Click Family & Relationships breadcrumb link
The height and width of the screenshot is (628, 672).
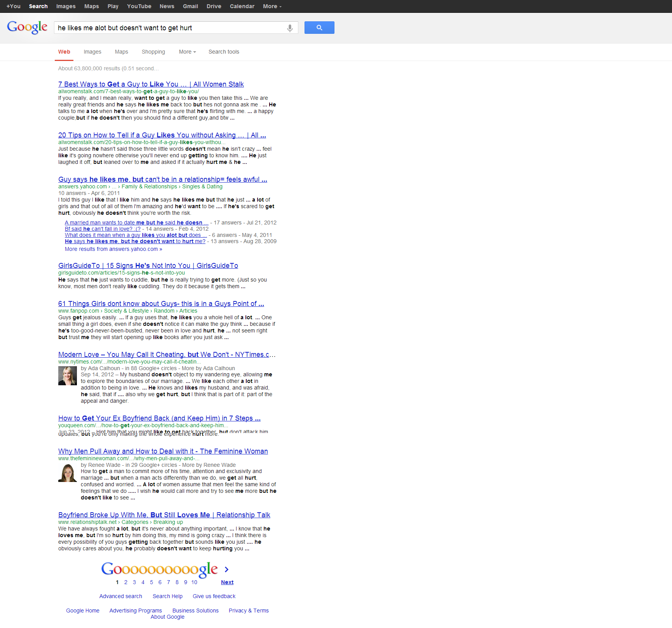[x=149, y=186]
